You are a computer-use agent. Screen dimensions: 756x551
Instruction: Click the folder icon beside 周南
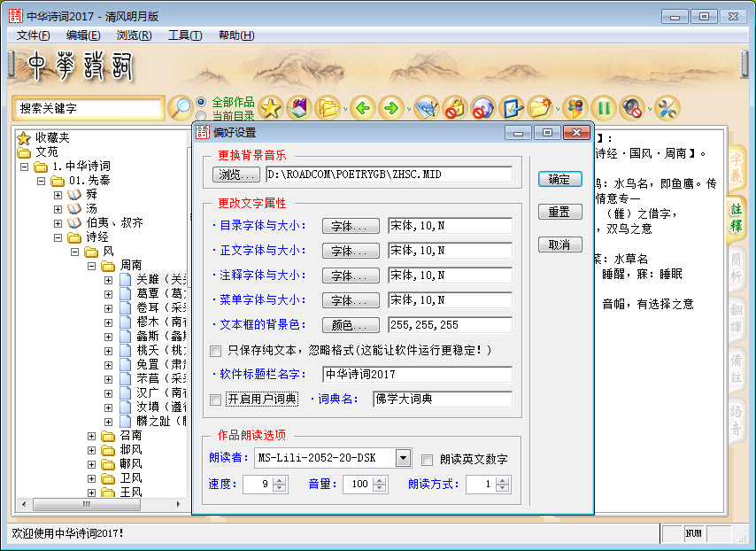coord(108,266)
